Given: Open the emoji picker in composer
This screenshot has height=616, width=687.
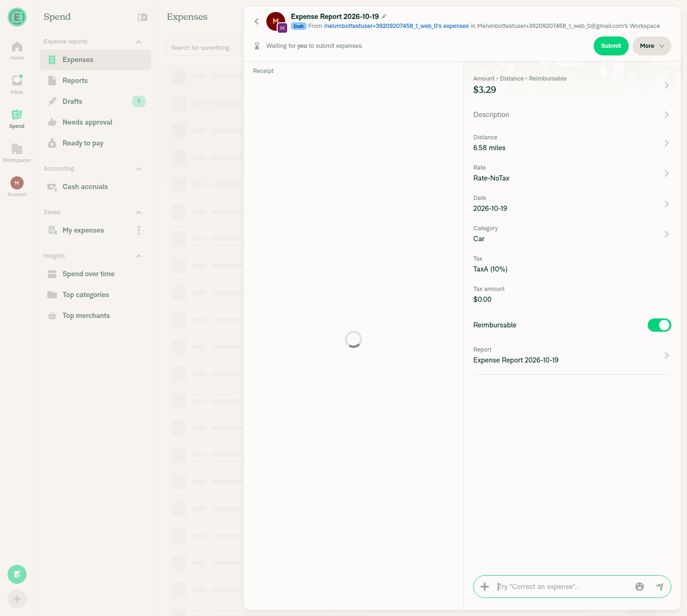Looking at the screenshot, I should tap(640, 587).
